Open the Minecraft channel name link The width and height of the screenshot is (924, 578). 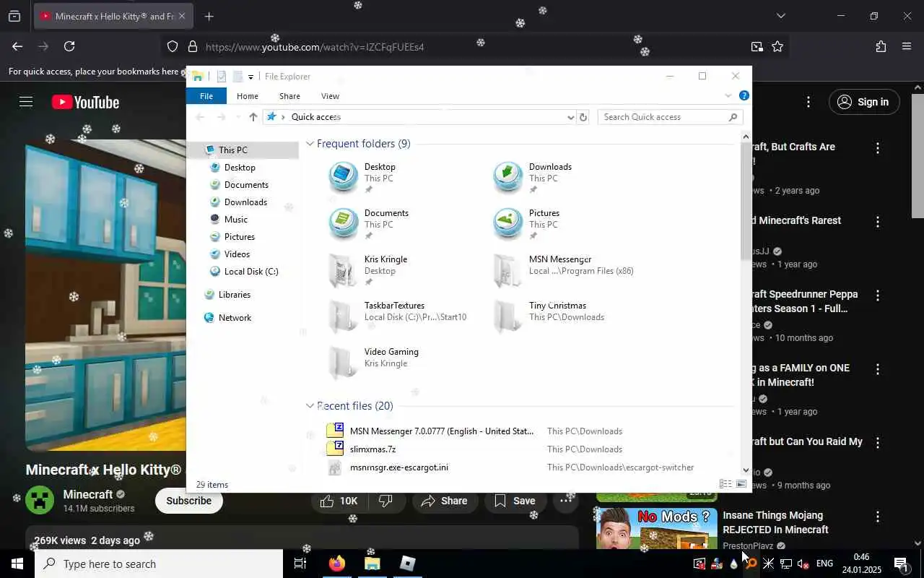(88, 494)
